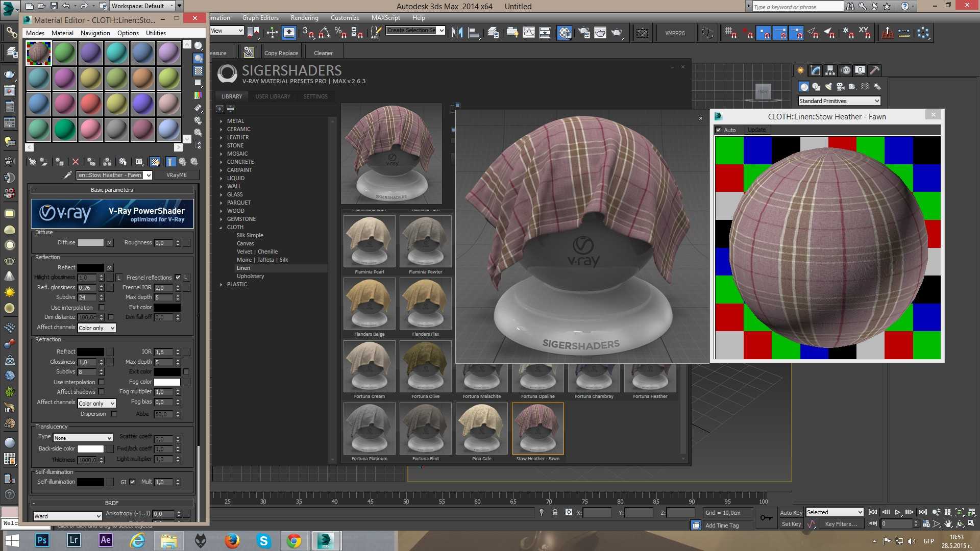Image resolution: width=980 pixels, height=551 pixels.
Task: Click Copy Replace button
Action: point(281,53)
